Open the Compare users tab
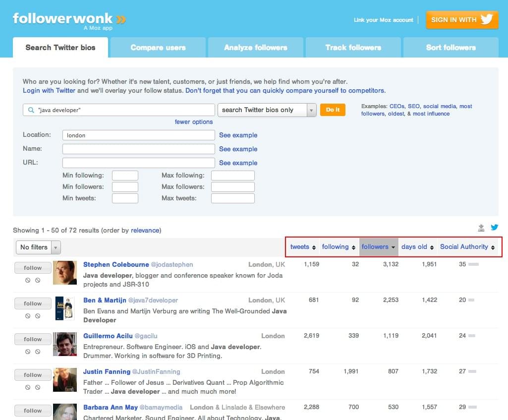This screenshot has height=420, width=508. coord(158,47)
